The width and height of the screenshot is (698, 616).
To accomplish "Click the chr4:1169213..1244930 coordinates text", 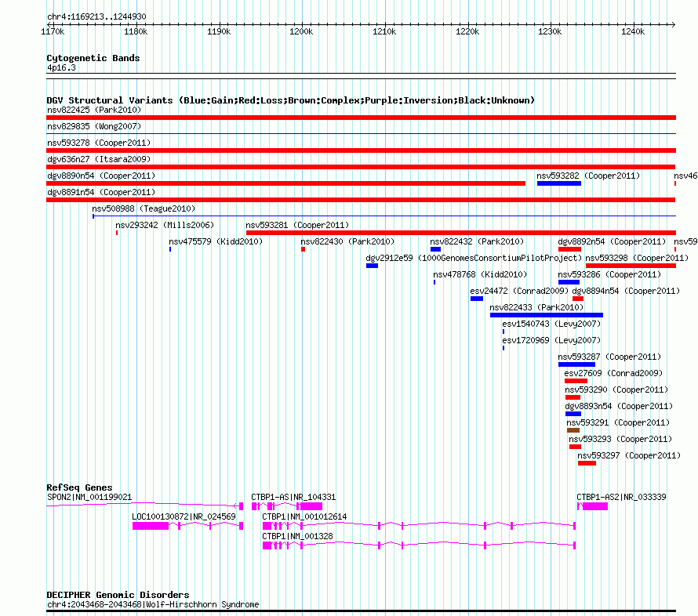I will pos(96,16).
